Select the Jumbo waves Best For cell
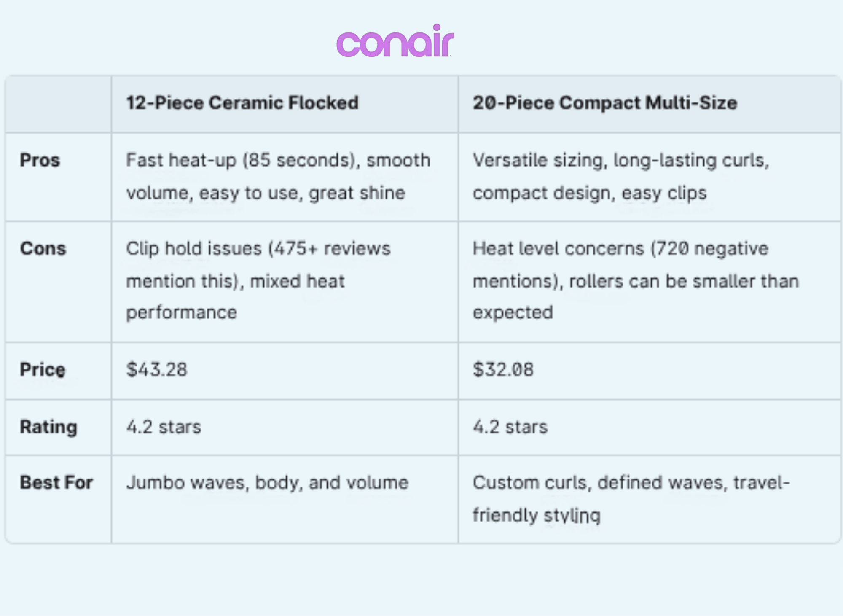This screenshot has width=843, height=616. [x=267, y=483]
